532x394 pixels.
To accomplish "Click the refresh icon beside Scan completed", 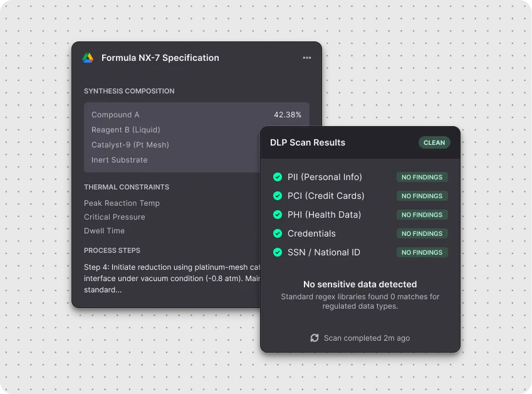I will point(315,338).
